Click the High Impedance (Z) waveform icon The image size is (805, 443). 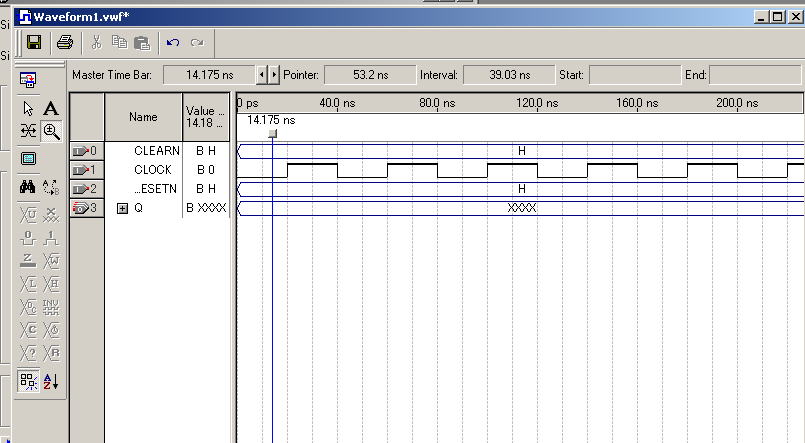pos(28,261)
